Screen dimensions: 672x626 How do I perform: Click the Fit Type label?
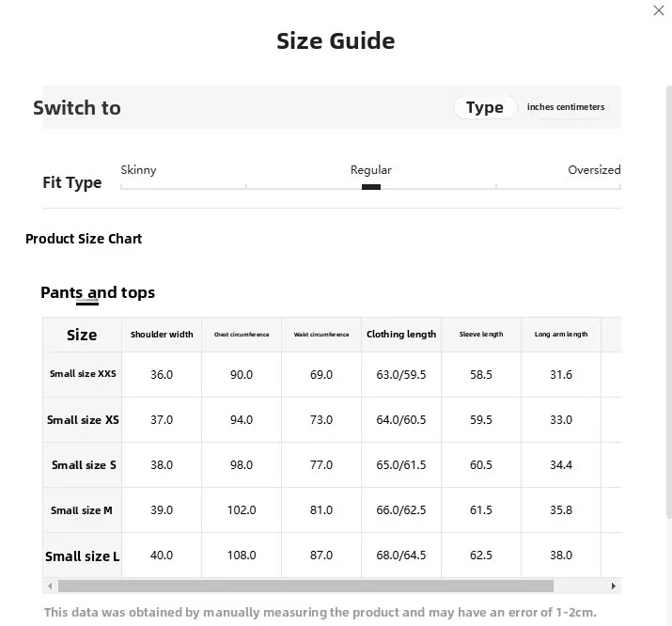click(x=72, y=182)
